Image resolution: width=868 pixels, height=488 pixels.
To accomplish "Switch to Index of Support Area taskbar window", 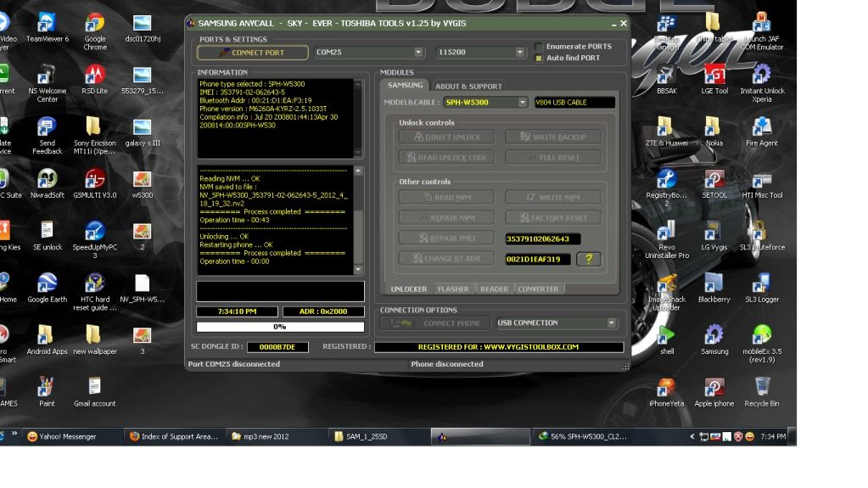I will pos(173,436).
